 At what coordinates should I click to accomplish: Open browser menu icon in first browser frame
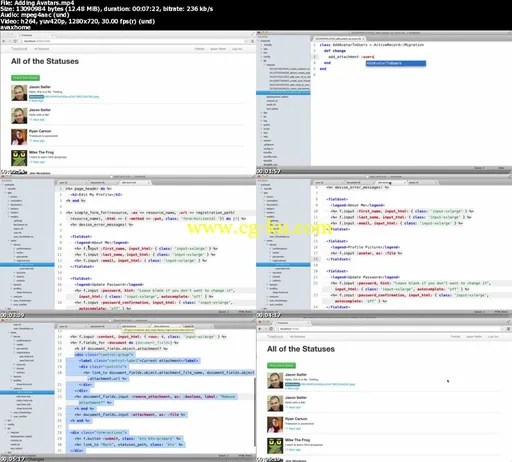[253, 41]
